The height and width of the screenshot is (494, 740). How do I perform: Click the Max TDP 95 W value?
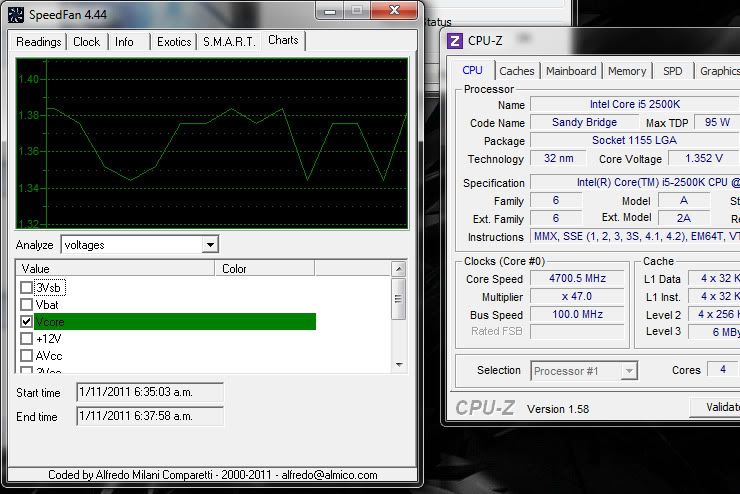[x=717, y=123]
